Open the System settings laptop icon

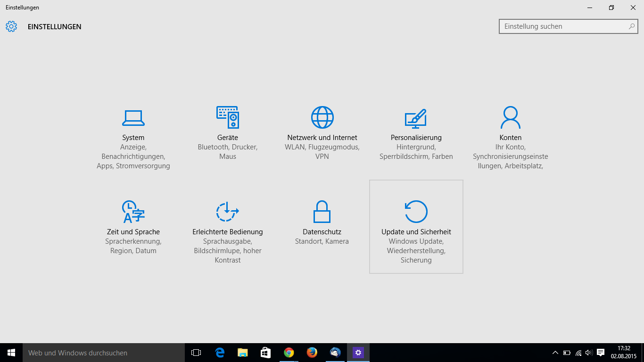coord(133,118)
